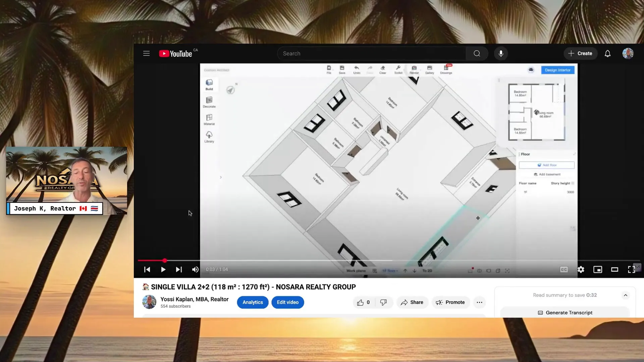
Task: Collapse the summary panel chevron
Action: [626, 295]
